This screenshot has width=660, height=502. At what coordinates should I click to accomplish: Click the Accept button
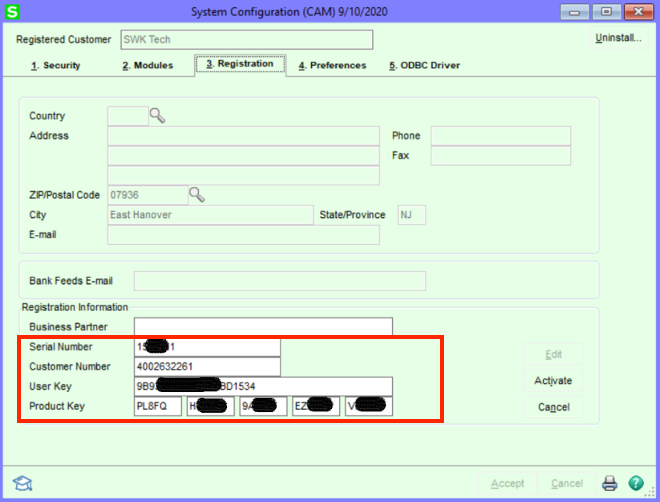[x=507, y=483]
